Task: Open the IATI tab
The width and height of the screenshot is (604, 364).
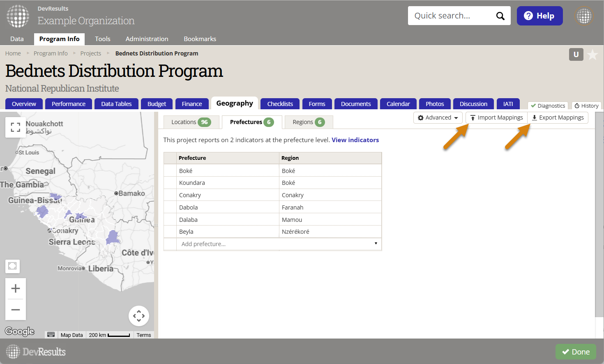Action: click(508, 104)
